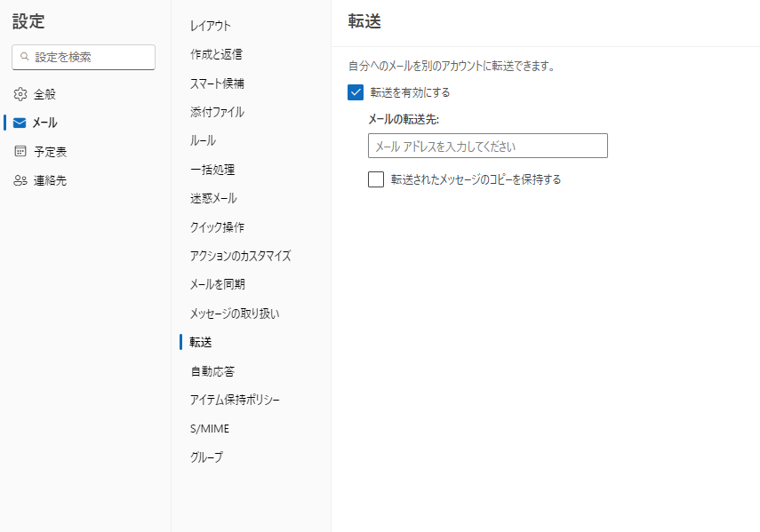The height and width of the screenshot is (532, 760).
Task: Open メッセージの取り扱い settings
Action: (x=235, y=314)
